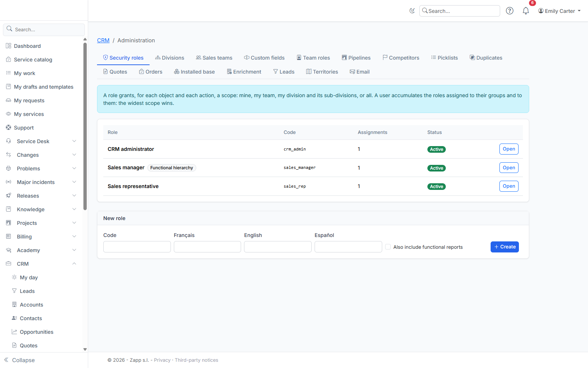Open notifications bell icon
This screenshot has height=368, width=588.
coord(526,11)
